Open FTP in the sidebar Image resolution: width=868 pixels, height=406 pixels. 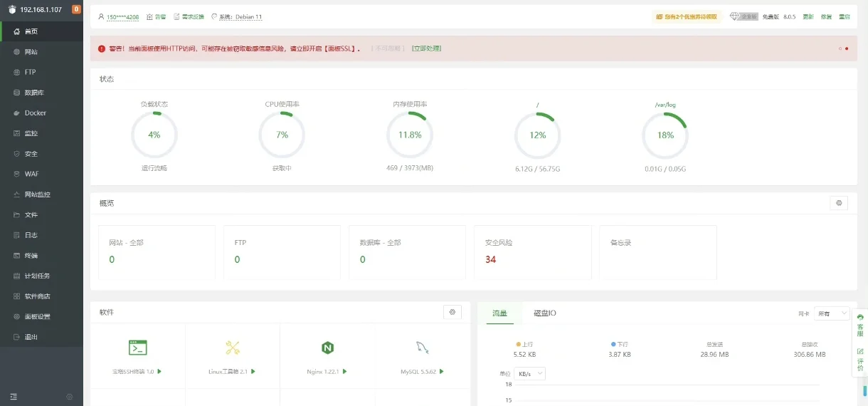click(41, 72)
